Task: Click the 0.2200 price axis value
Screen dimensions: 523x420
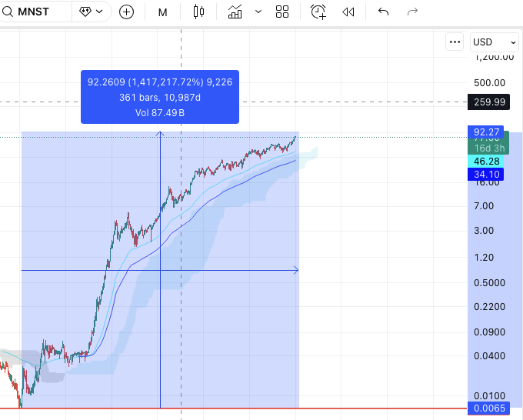Action: point(489,307)
